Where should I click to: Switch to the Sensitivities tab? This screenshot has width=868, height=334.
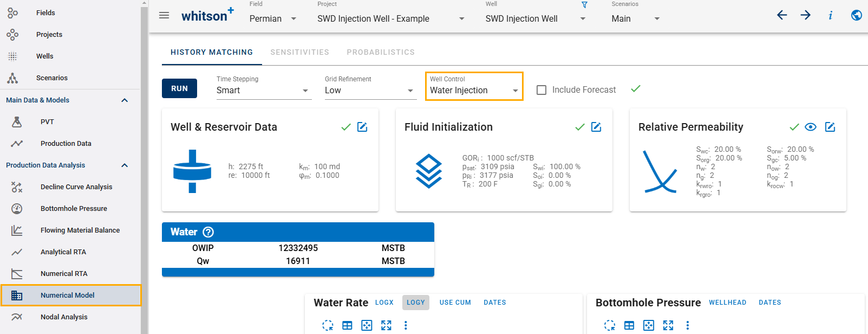pyautogui.click(x=299, y=53)
